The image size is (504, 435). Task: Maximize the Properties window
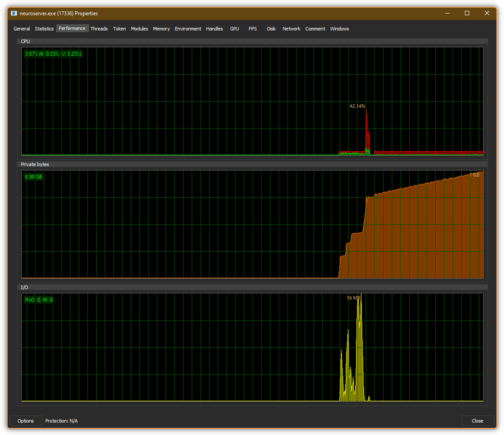coord(467,13)
